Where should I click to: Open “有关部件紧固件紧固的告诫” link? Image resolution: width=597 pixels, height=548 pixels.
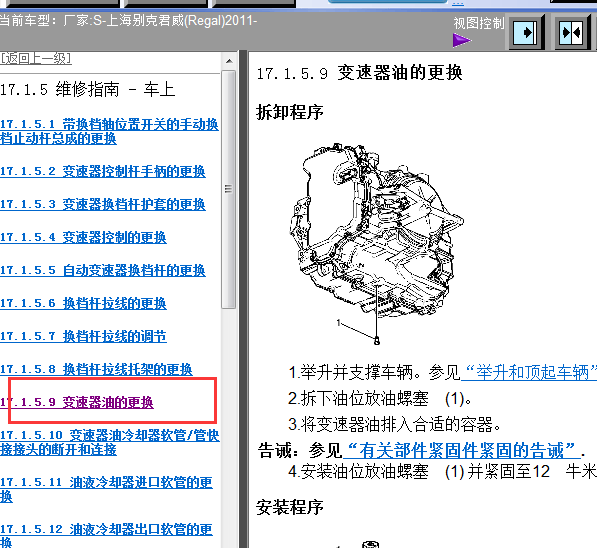coord(461,451)
